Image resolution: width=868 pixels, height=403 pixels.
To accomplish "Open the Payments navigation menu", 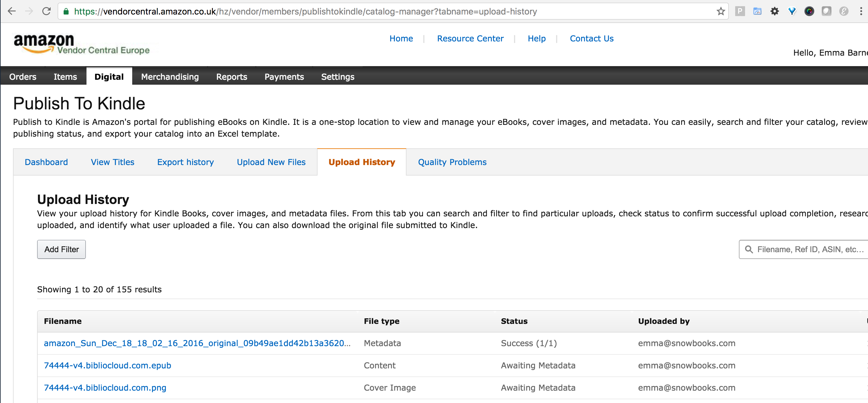I will point(284,77).
